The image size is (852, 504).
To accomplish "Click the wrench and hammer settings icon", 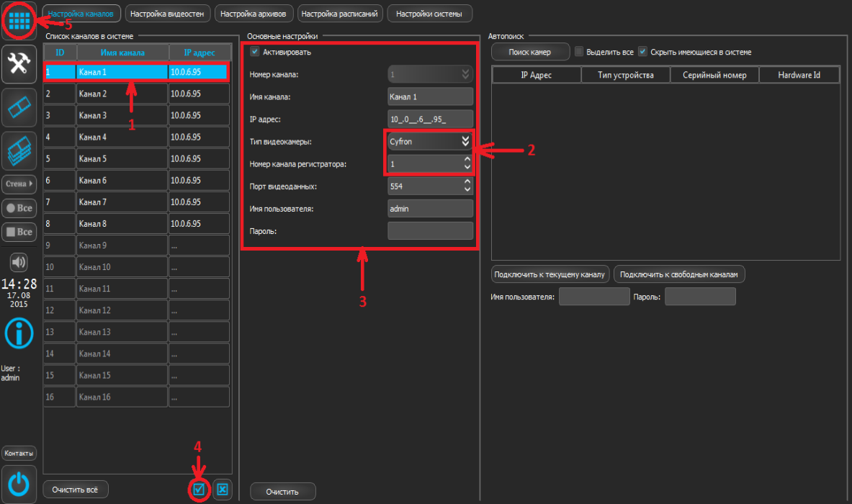I will coord(19,65).
